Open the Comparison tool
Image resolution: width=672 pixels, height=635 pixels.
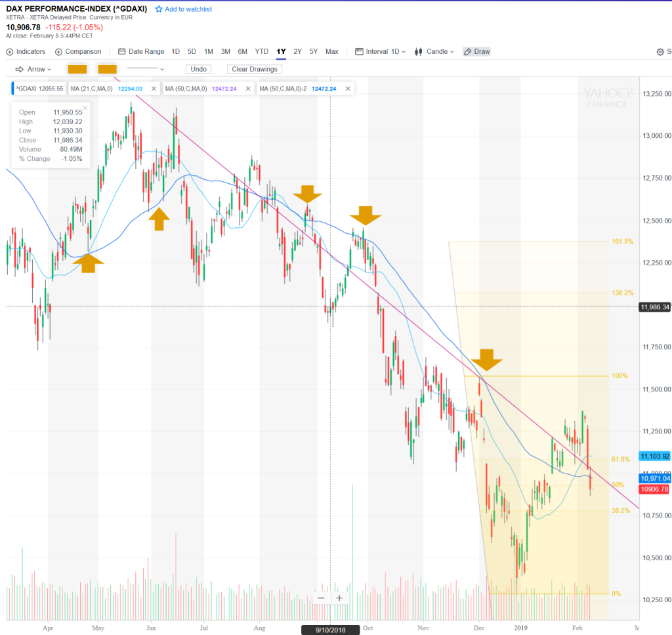coord(78,52)
